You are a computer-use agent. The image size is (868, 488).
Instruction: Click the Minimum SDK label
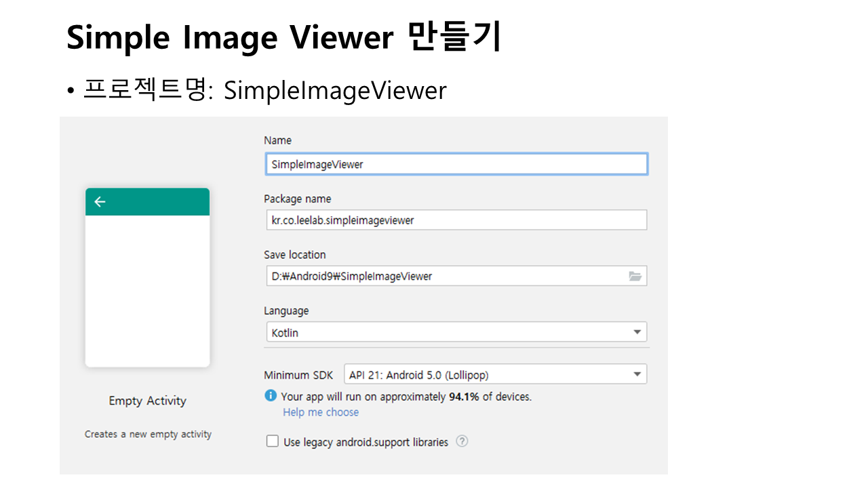coord(298,375)
